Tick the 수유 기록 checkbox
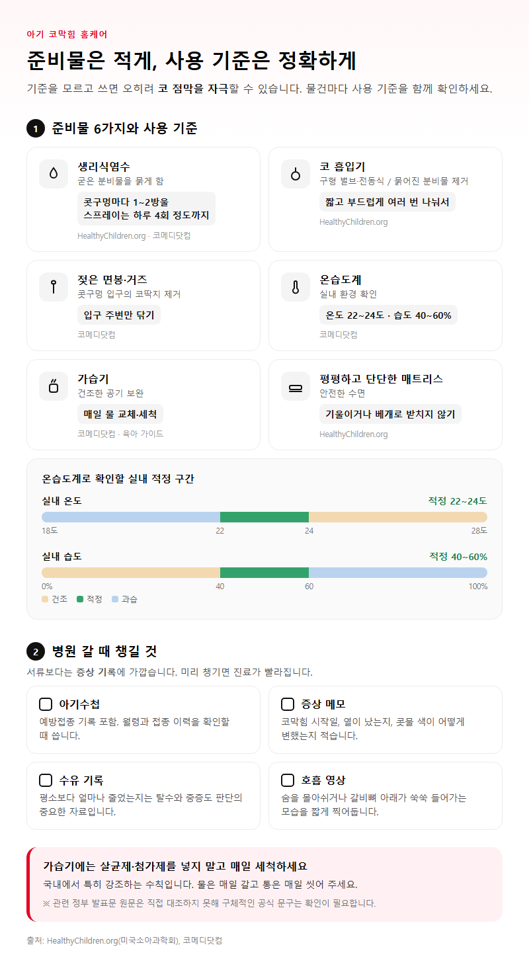Viewport: 529px width, 980px height. 46,780
